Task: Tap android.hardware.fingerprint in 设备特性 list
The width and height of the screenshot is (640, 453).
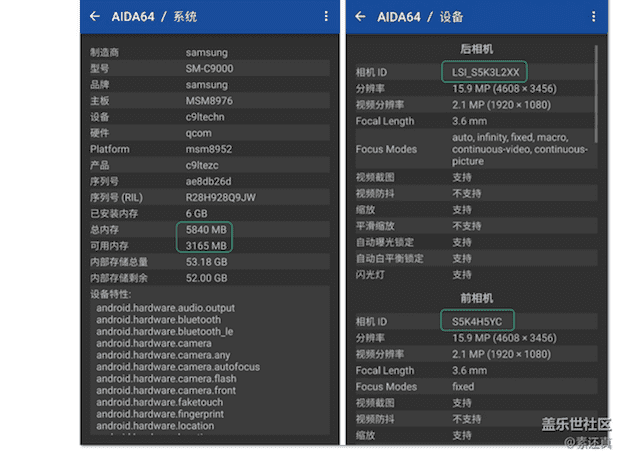Action: click(160, 413)
